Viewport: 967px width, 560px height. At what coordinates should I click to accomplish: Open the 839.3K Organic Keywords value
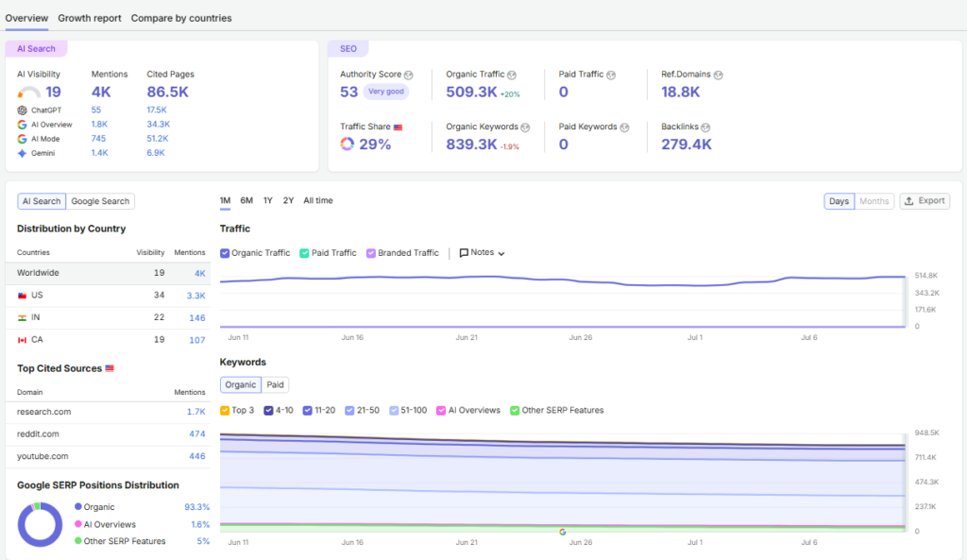tap(472, 144)
